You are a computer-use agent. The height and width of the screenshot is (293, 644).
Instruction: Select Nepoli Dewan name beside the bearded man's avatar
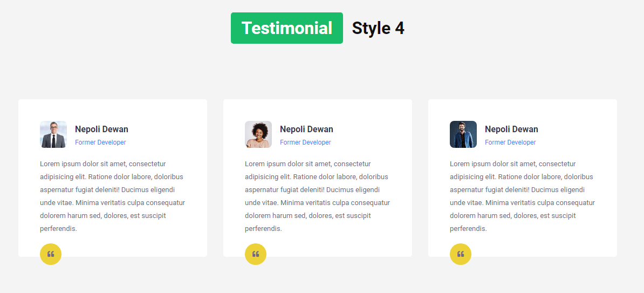pyautogui.click(x=511, y=129)
